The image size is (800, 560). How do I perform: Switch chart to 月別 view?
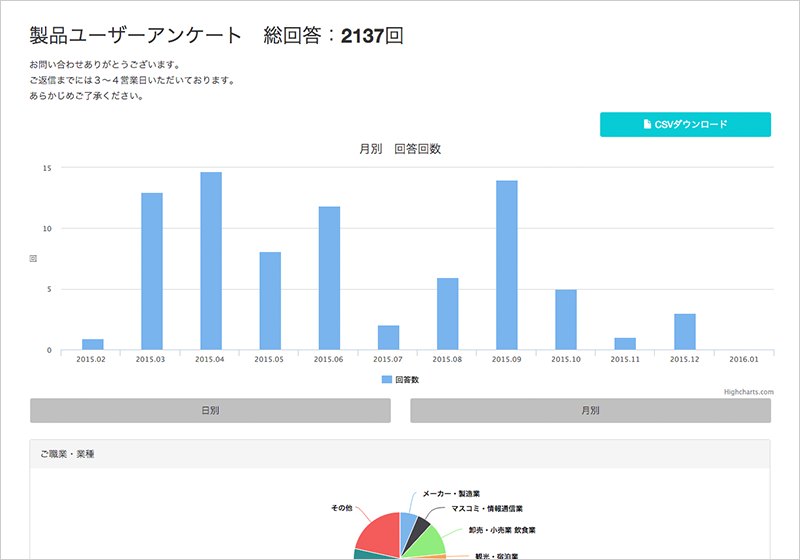[x=590, y=411]
